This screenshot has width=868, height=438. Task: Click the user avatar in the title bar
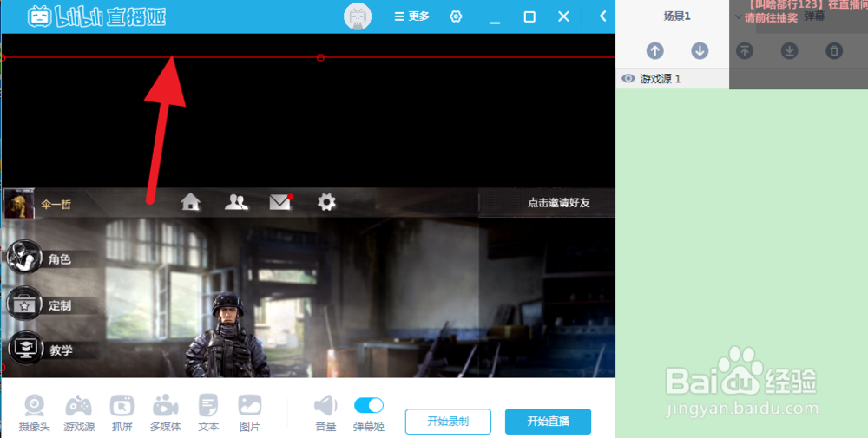pyautogui.click(x=358, y=16)
